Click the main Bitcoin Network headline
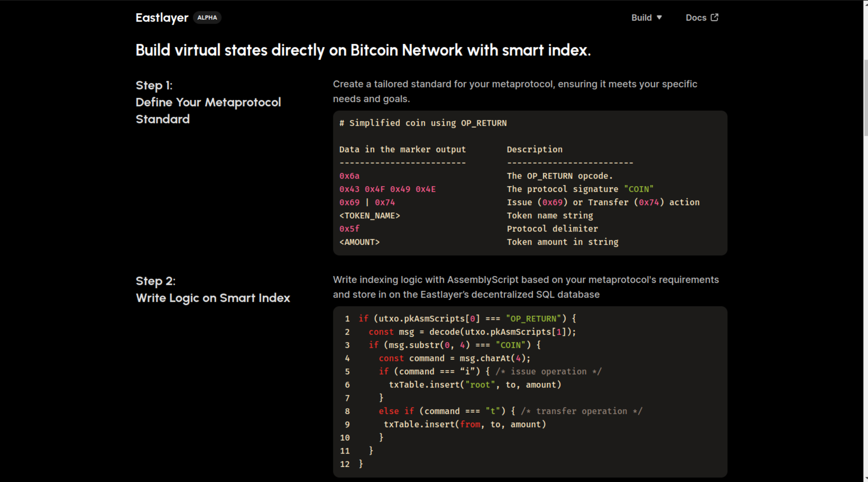Image resolution: width=868 pixels, height=482 pixels. 363,50
